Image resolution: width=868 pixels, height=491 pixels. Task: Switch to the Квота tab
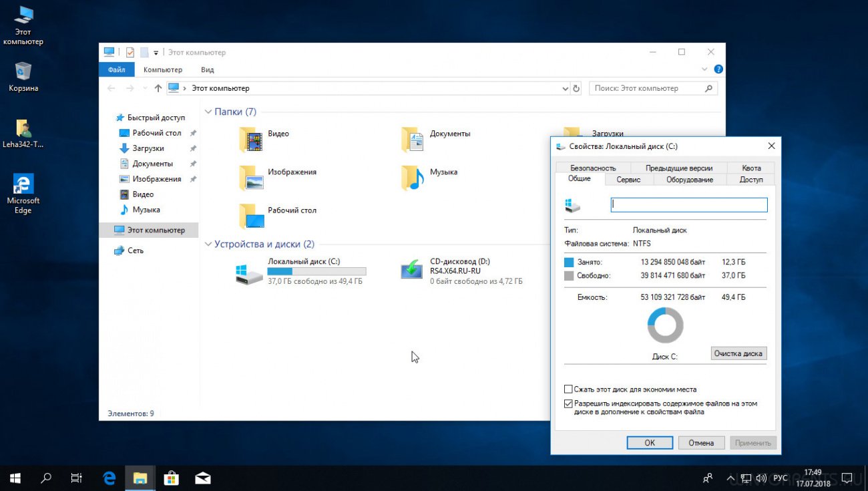pyautogui.click(x=751, y=168)
